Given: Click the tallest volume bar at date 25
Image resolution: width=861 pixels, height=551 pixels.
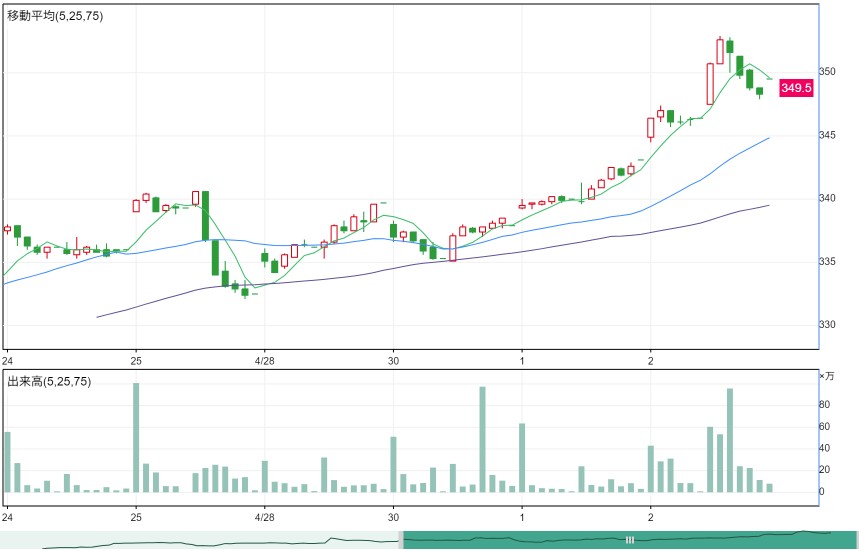Looking at the screenshot, I should (x=136, y=438).
